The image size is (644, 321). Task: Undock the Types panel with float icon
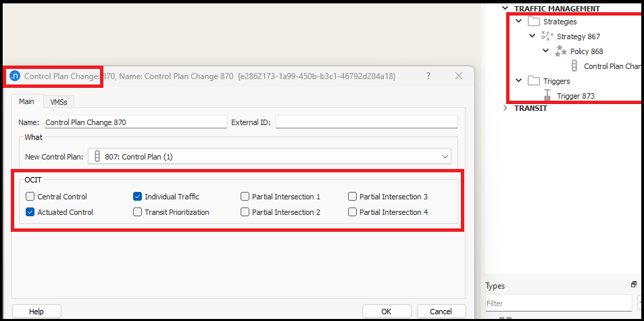coord(634,285)
